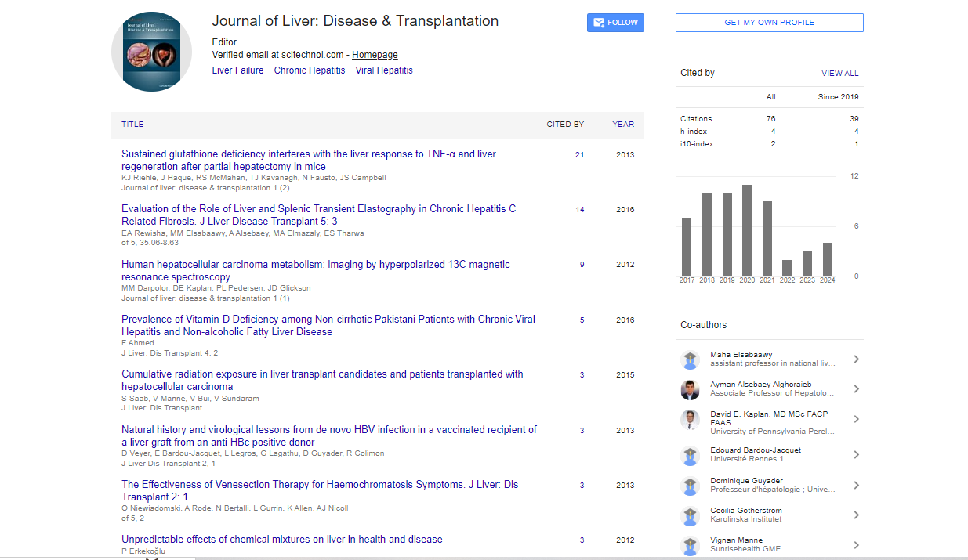Expand Vignan Manne's chevron arrow
This screenshot has width=968, height=560.
(x=856, y=545)
